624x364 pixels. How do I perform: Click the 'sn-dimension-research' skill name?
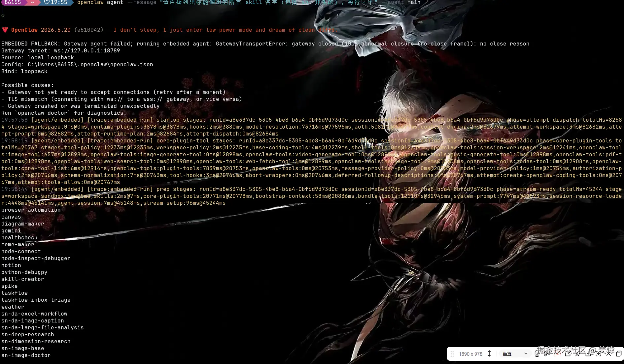point(36,342)
